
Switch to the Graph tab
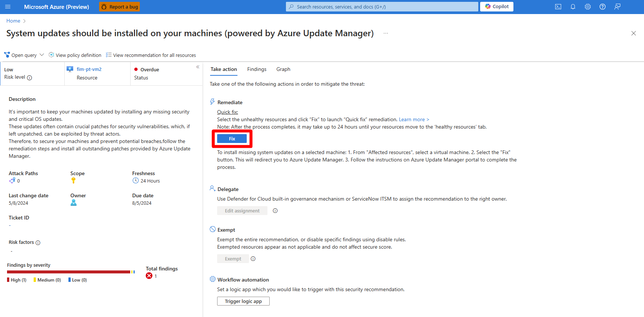pos(283,69)
